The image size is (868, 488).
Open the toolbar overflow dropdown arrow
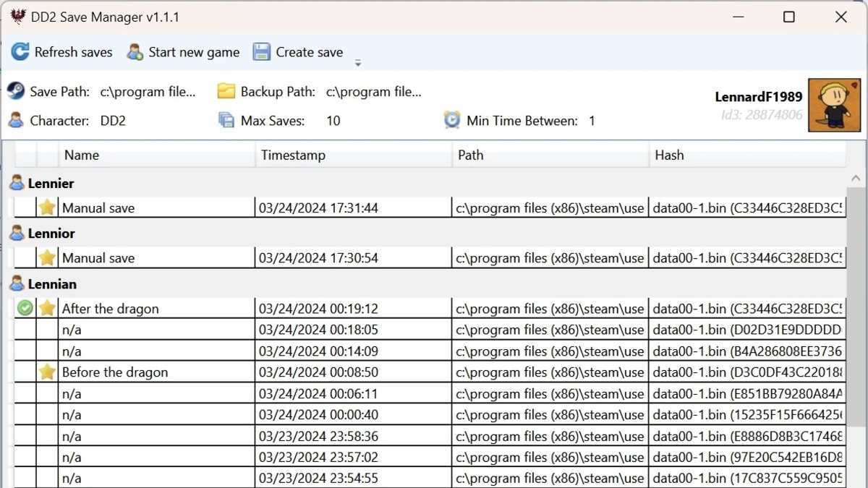click(357, 63)
